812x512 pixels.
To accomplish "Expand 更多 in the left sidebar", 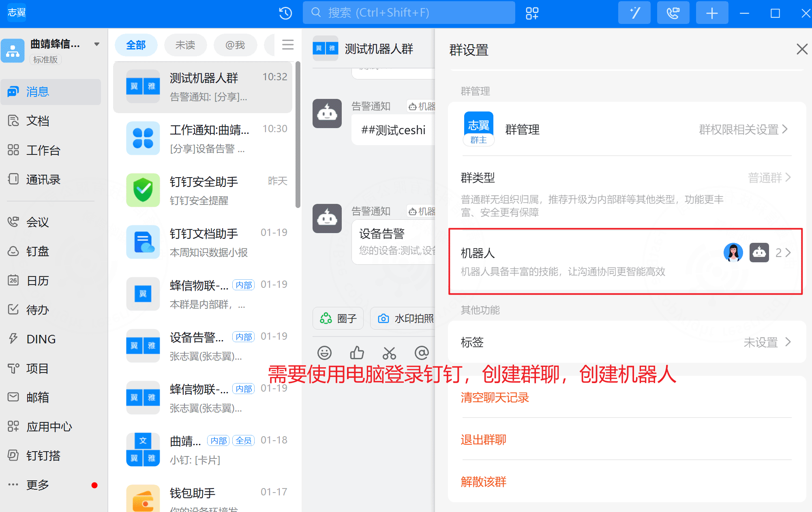I will coord(51,485).
